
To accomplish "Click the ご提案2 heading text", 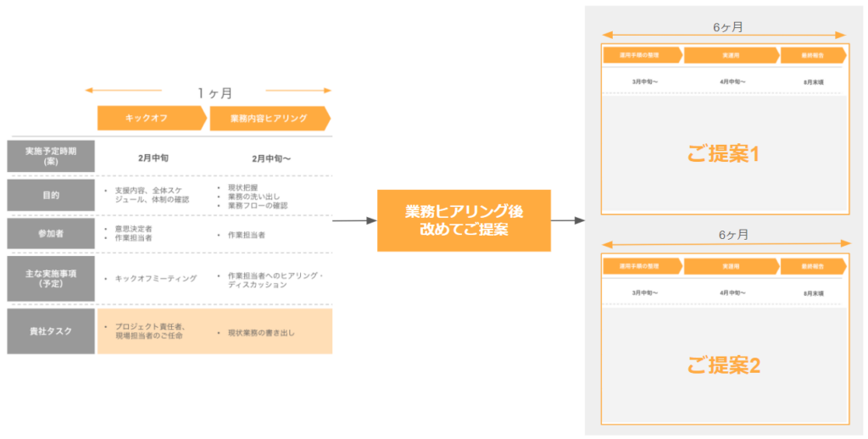I will coord(723,365).
